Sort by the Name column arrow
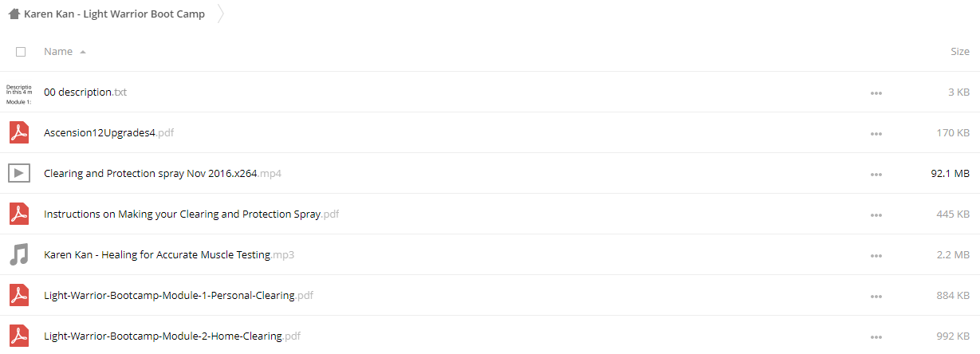 pos(83,52)
